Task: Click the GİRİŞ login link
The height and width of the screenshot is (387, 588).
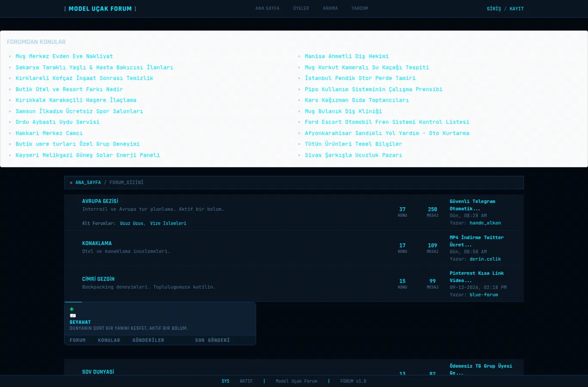Action: [494, 9]
